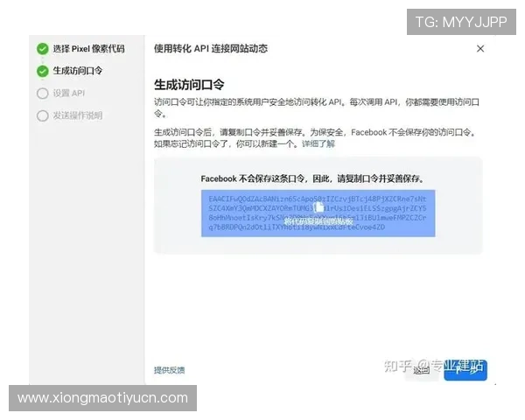This screenshot has width=525, height=420.
Task: Open the 设置 API step
Action: click(x=69, y=93)
